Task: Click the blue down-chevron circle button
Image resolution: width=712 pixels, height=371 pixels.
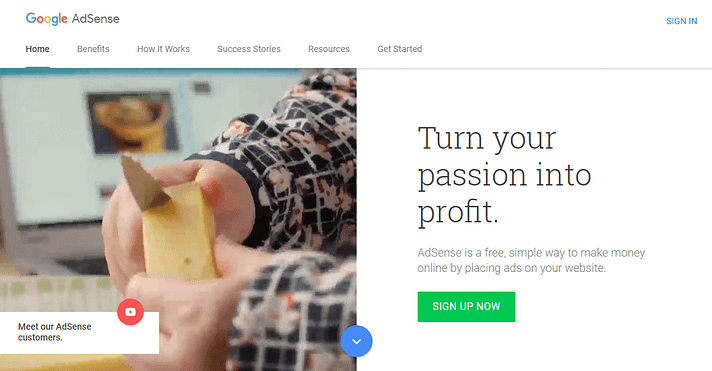Action: pyautogui.click(x=356, y=341)
